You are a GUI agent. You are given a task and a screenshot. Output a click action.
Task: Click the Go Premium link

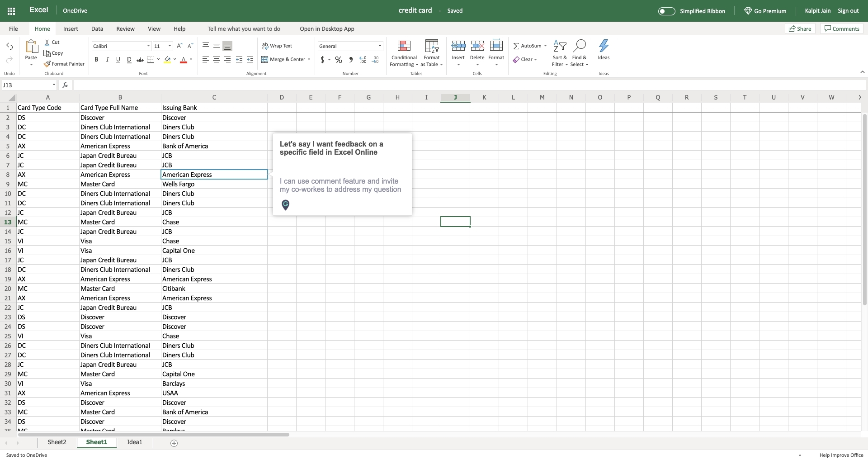[x=765, y=11]
